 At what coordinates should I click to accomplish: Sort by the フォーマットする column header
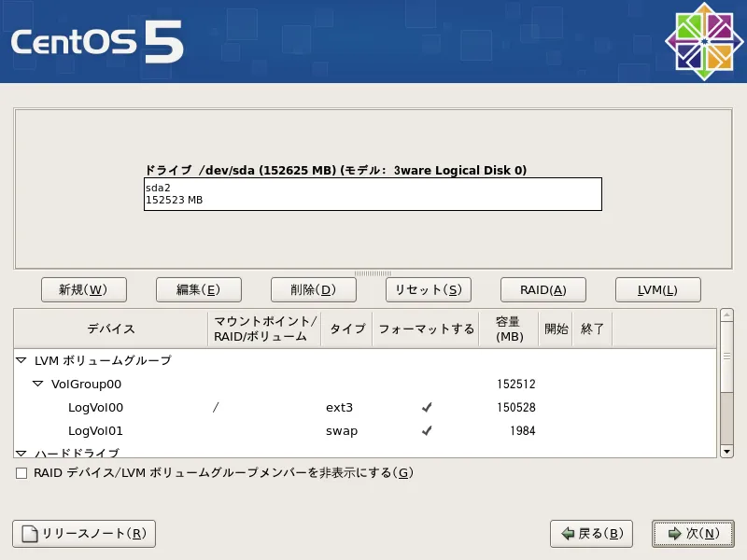[x=426, y=329]
